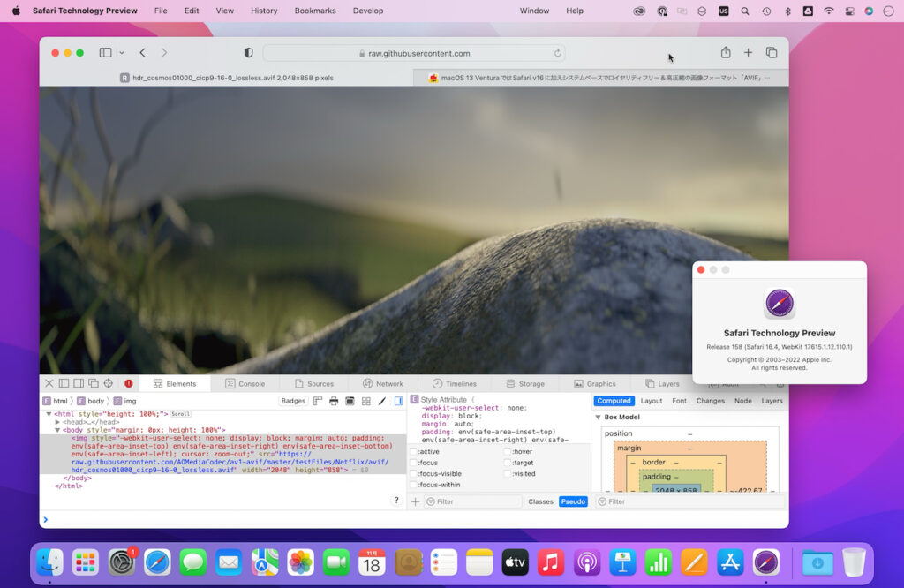904x588 pixels.
Task: Click the reload icon in the address bar
Action: coord(557,52)
